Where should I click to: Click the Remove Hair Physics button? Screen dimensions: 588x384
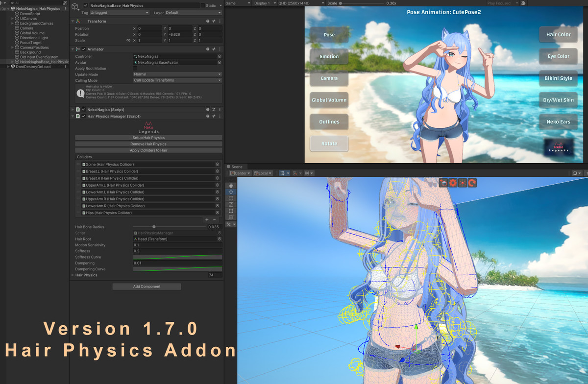pyautogui.click(x=148, y=144)
